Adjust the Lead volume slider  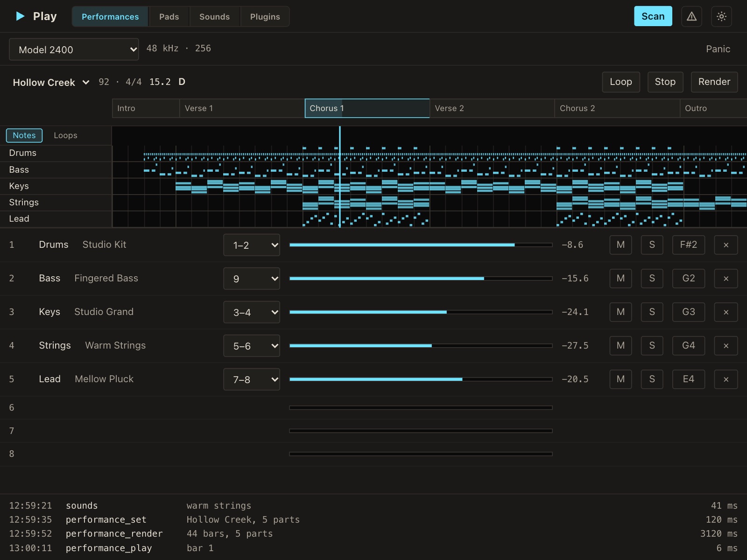pos(421,379)
